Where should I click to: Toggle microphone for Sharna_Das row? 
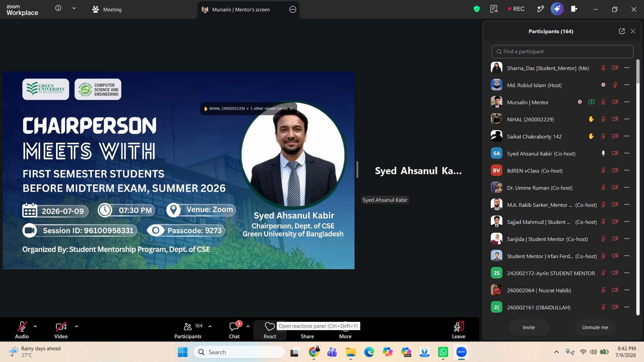(x=603, y=68)
